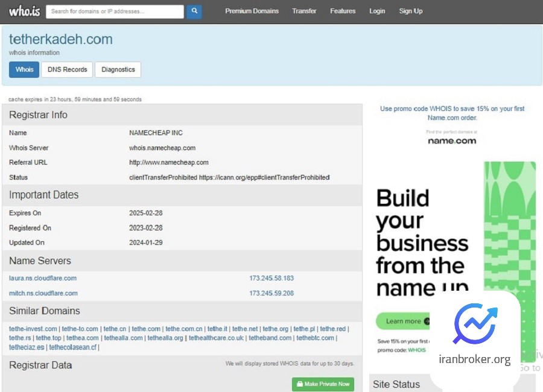Viewport: 543px width, 392px height.
Task: Click the Name.com promo code link
Action: point(453,113)
